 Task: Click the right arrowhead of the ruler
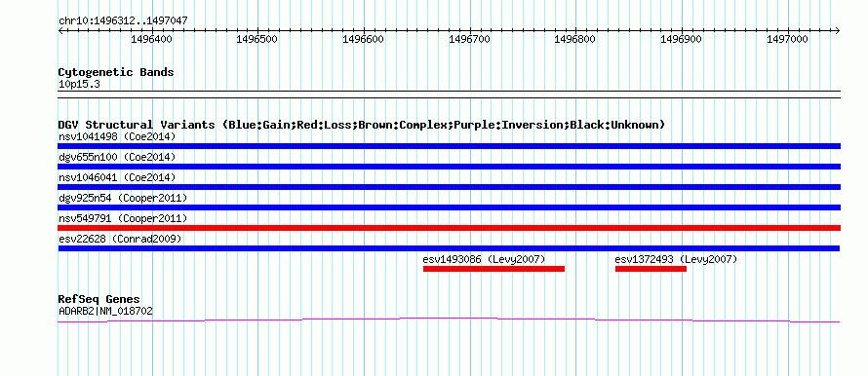point(837,31)
